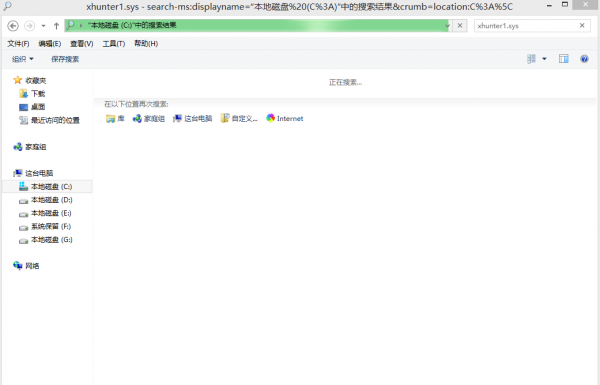Image resolution: width=600 pixels, height=385 pixels.
Task: Open the 工具(T) menu
Action: point(114,44)
